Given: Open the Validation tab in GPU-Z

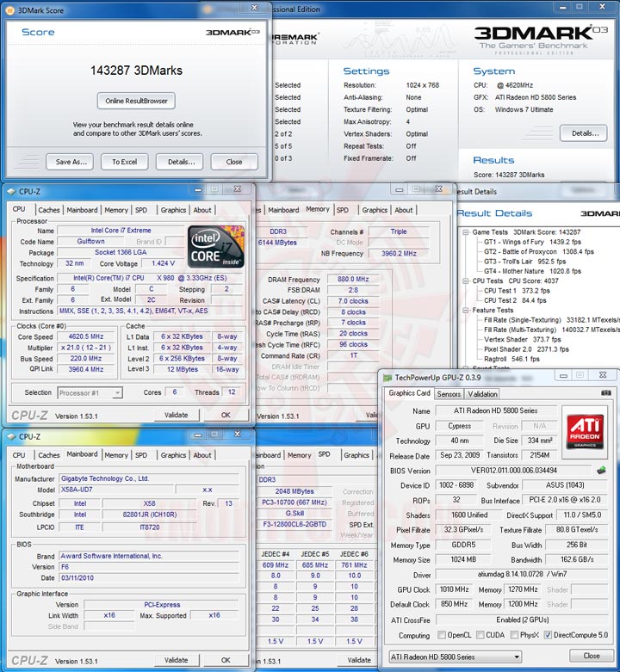Looking at the screenshot, I should pos(482,394).
